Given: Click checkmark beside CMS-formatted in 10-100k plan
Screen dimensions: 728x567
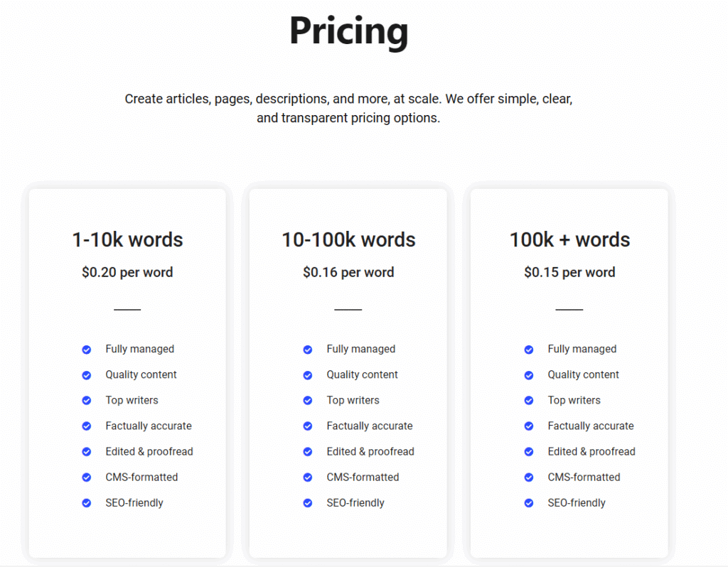Looking at the screenshot, I should [307, 477].
